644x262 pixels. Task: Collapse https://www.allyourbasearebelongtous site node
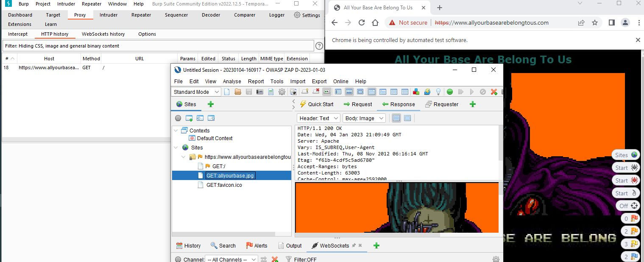(184, 157)
